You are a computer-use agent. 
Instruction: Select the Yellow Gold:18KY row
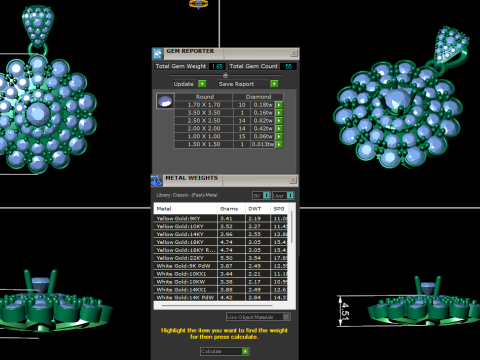tap(220, 242)
